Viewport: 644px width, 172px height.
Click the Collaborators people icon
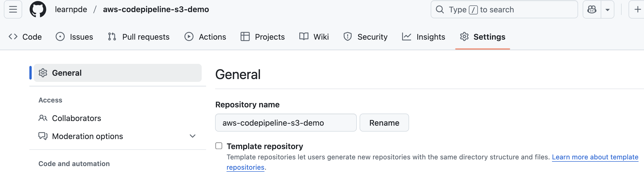(x=43, y=118)
